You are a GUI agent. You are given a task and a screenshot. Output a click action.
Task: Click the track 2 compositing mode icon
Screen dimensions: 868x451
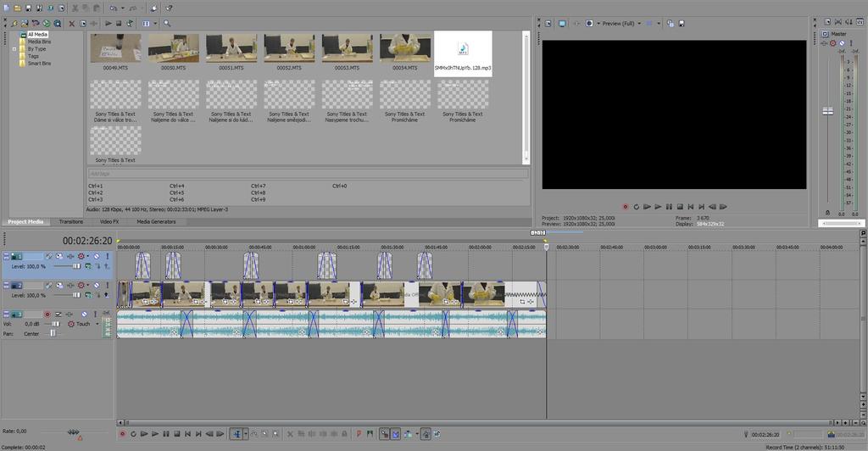pyautogui.click(x=88, y=296)
